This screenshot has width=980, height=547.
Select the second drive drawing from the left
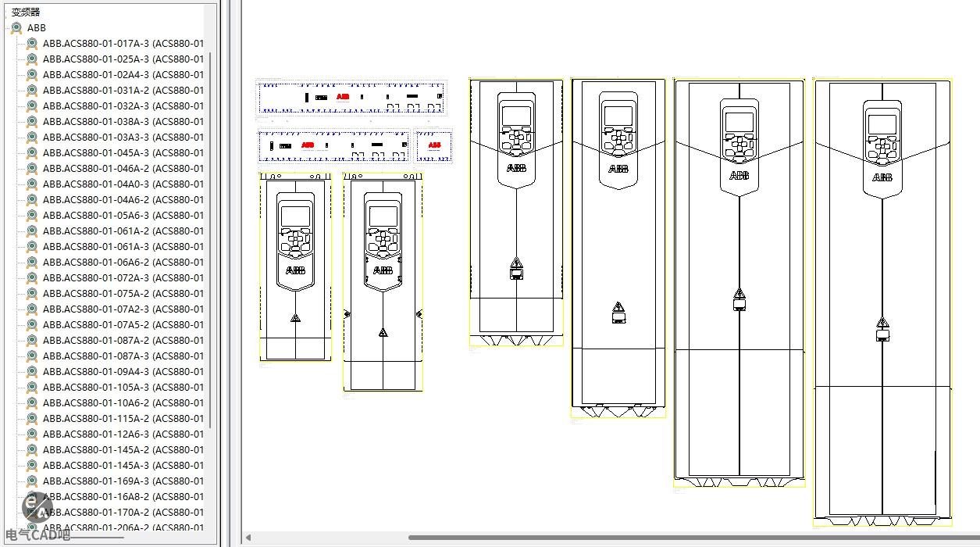click(383, 282)
